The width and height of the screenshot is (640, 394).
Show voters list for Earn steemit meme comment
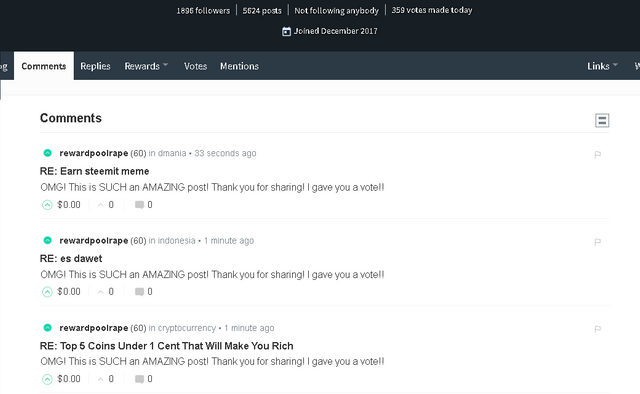[x=106, y=205]
